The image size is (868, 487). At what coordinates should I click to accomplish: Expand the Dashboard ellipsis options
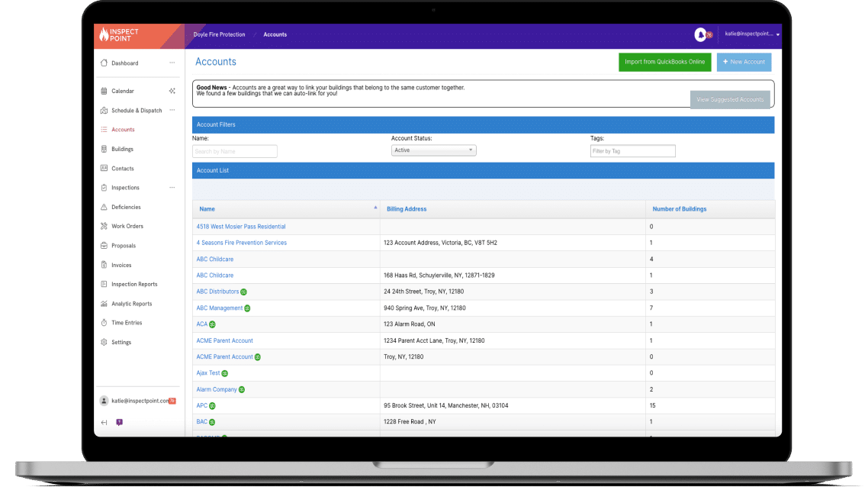pyautogui.click(x=172, y=63)
